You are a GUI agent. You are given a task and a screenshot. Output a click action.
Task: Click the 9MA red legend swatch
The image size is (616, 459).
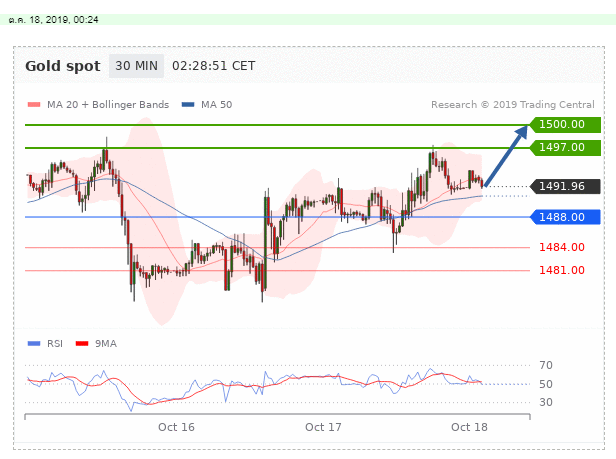tap(82, 343)
